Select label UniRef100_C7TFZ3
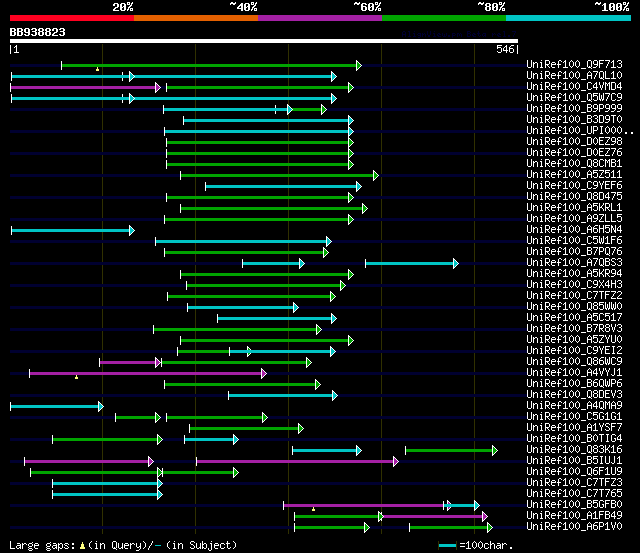 click(574, 483)
